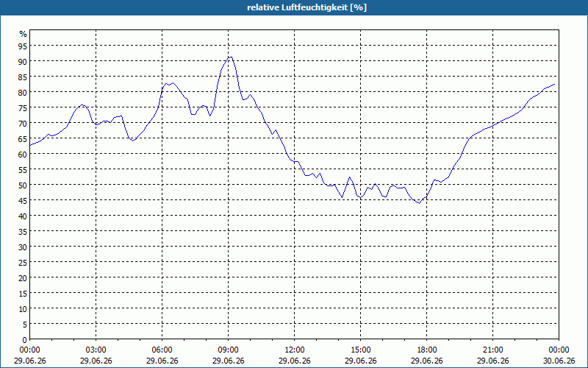Click the 03:00 time axis label
The height and width of the screenshot is (368, 588).
click(x=96, y=350)
